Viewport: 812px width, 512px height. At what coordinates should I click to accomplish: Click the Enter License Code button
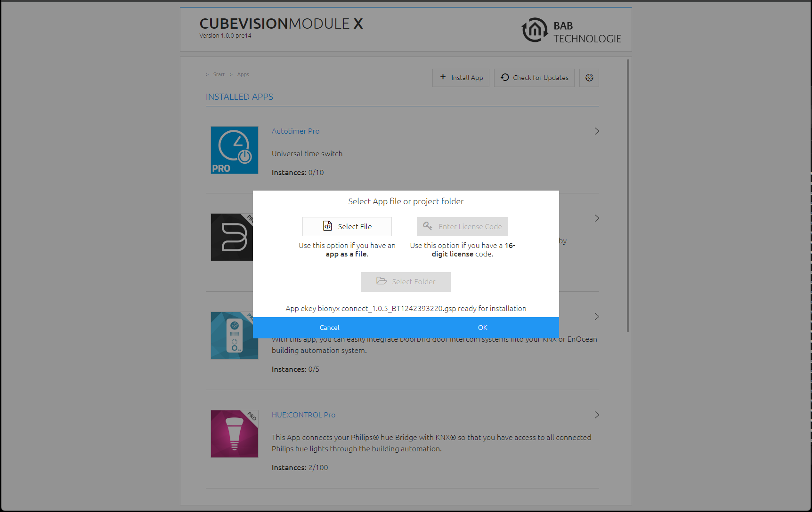[x=463, y=226]
